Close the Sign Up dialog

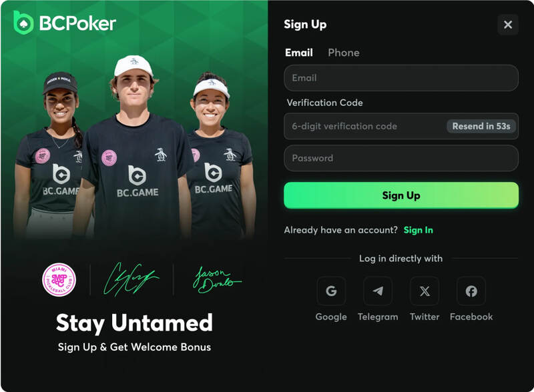coord(508,25)
